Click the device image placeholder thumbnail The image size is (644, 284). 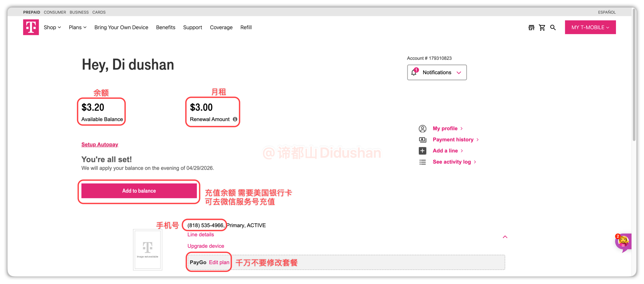click(148, 250)
